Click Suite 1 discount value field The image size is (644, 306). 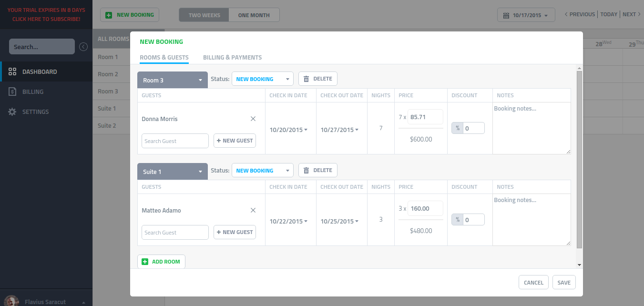pyautogui.click(x=474, y=220)
